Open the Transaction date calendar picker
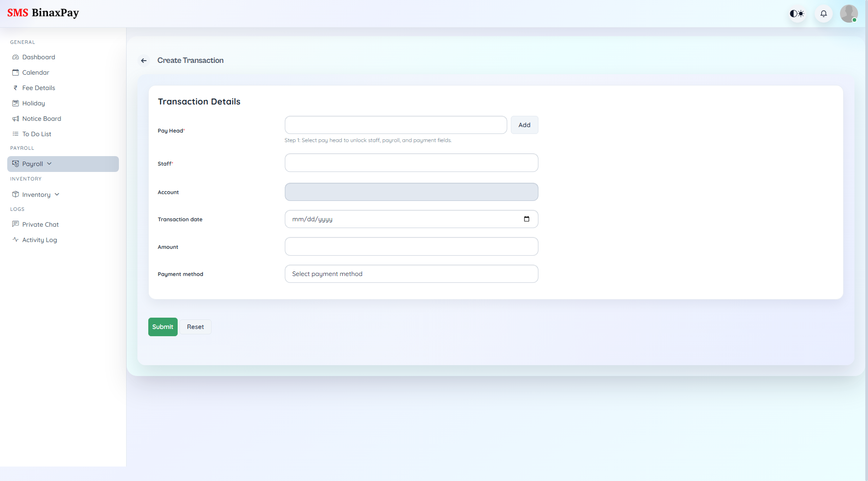868x481 pixels. [x=527, y=219]
